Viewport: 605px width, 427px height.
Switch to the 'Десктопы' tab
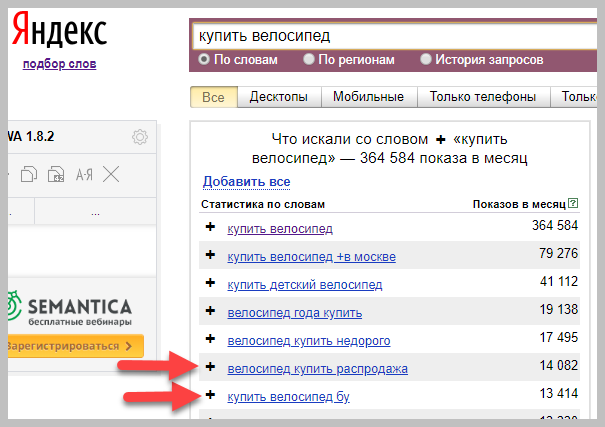point(279,97)
